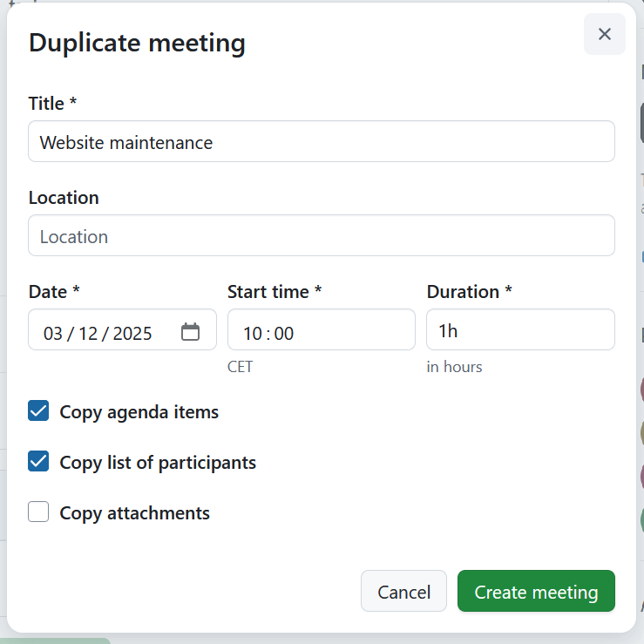Click the green Create meeting button

536,592
